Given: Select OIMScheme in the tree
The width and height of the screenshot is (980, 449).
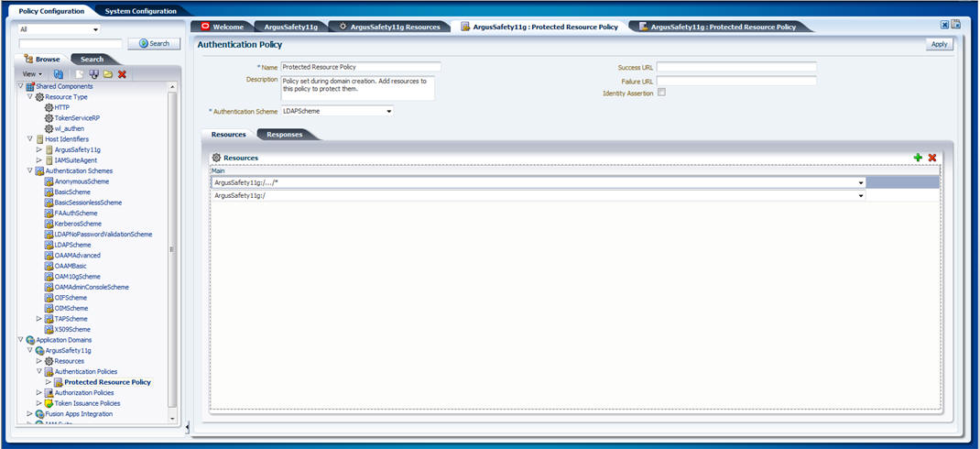Looking at the screenshot, I should point(71,308).
